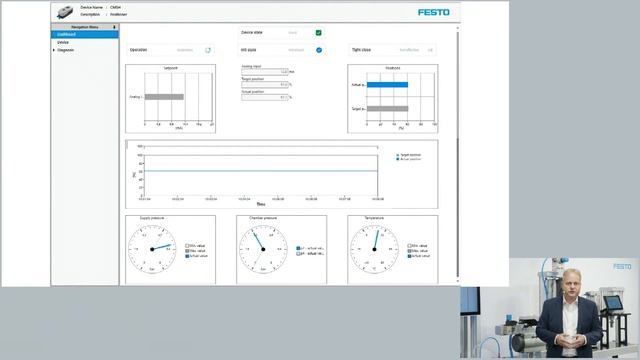Click the trend chart zoom range bar
This screenshot has height=360, width=640.
(x=260, y=147)
